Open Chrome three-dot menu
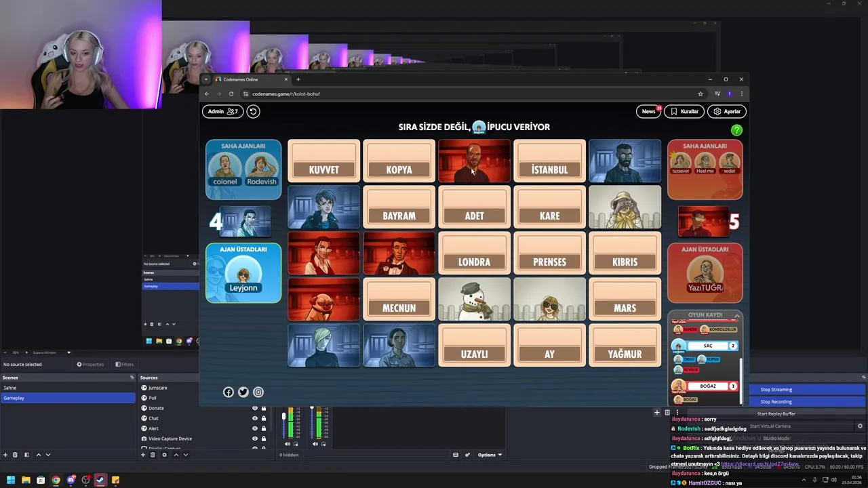868x488 pixels. (x=741, y=94)
